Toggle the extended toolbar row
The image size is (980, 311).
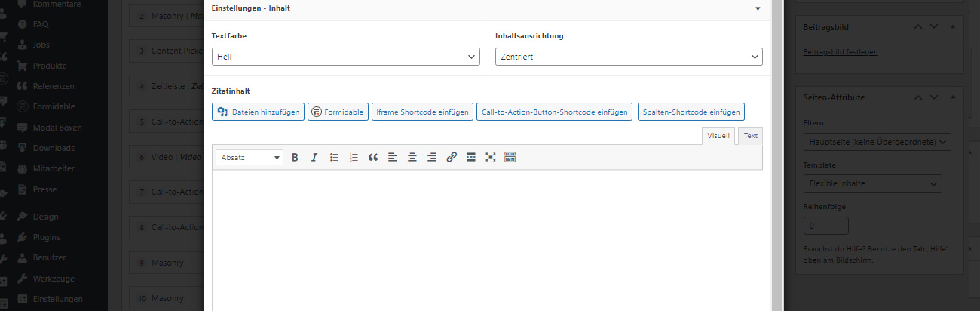point(510,157)
